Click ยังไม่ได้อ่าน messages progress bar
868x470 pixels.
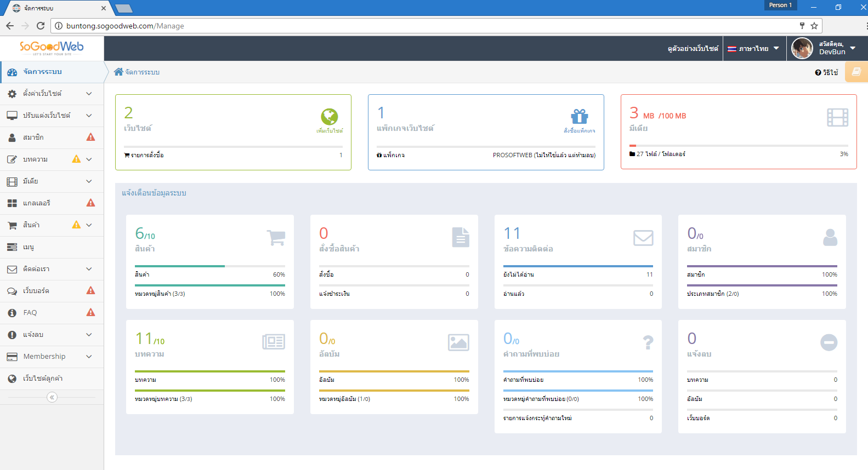pyautogui.click(x=578, y=266)
